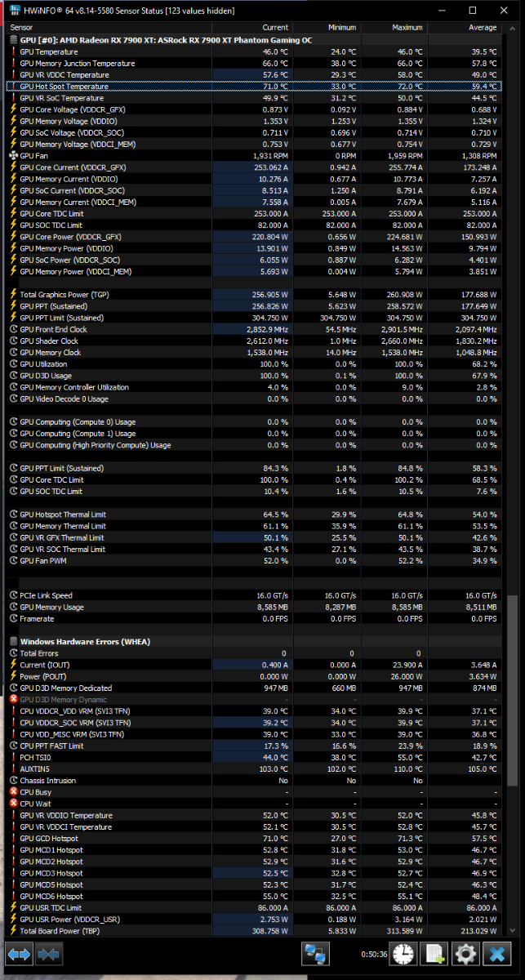Select the GPU Utilization row
The height and width of the screenshot is (980, 525).
coord(256,364)
